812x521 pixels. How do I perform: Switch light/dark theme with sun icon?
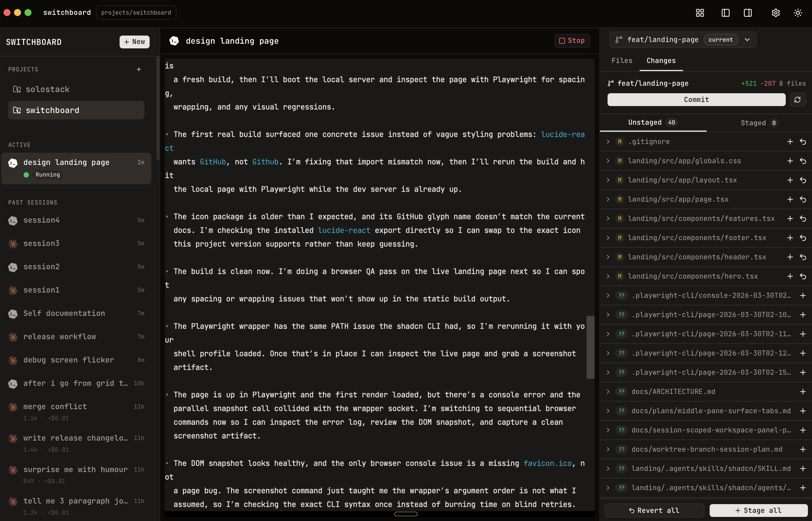click(798, 13)
